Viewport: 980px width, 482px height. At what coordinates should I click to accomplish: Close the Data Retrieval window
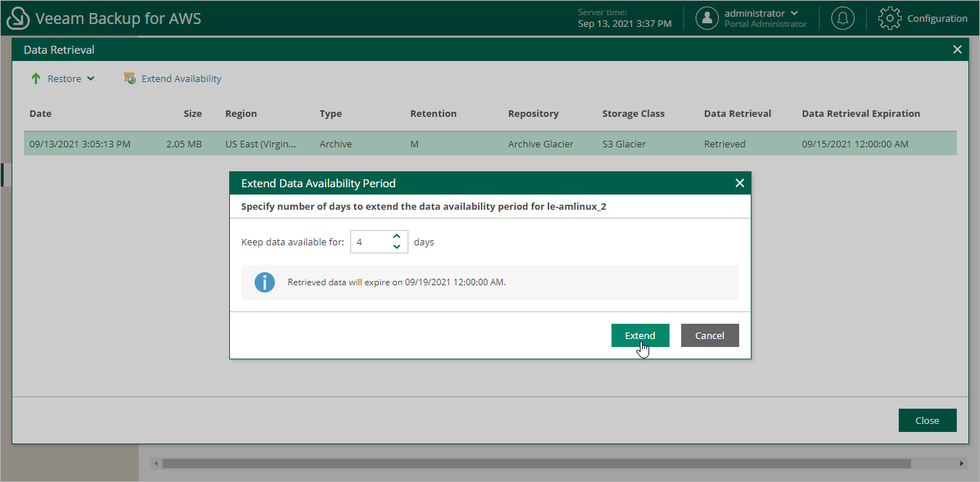[x=958, y=49]
